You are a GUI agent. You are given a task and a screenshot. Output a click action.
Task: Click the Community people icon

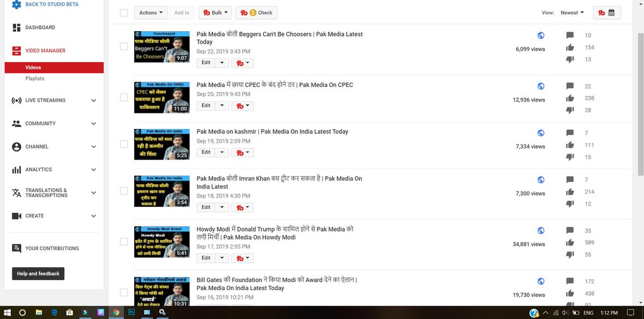(x=16, y=124)
